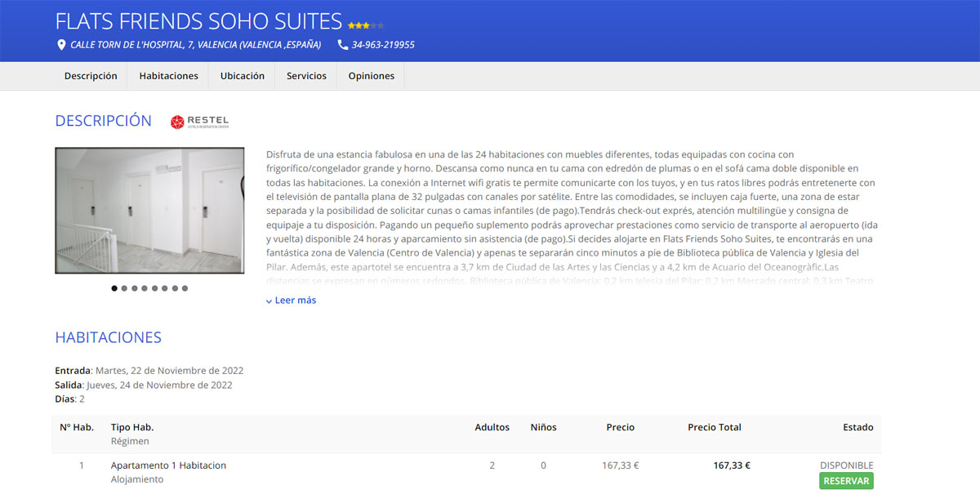Screen dimensions: 980x490
Task: Click the FLATS FRIENDS SOHO SUITES title
Action: [x=198, y=21]
